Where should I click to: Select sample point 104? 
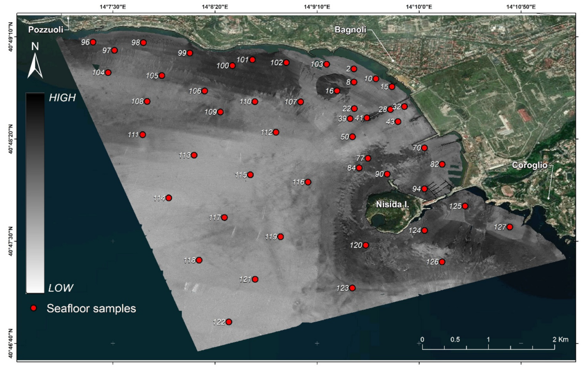pos(108,72)
